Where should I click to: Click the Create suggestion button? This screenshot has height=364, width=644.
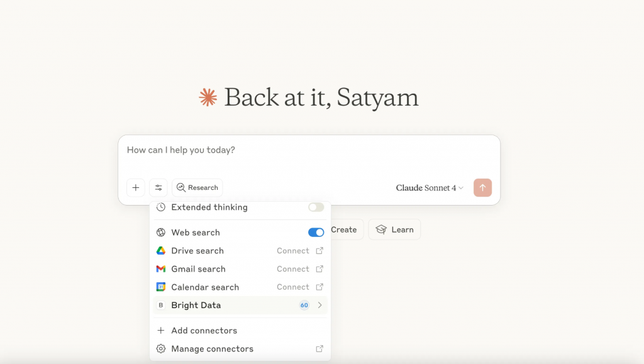[x=347, y=230]
